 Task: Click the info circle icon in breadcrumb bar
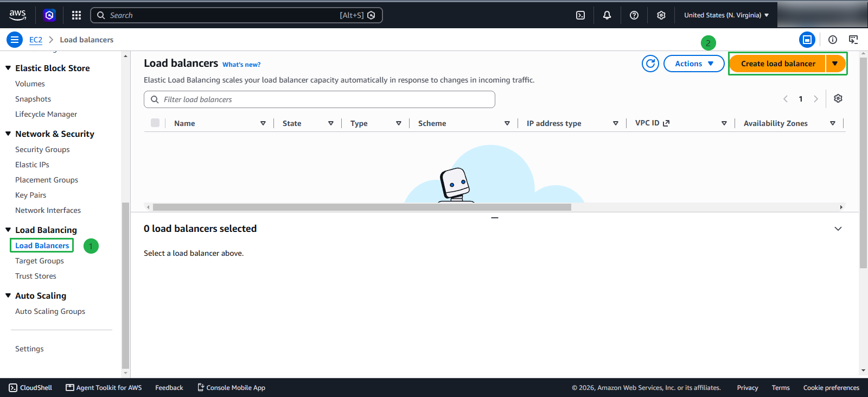click(833, 40)
